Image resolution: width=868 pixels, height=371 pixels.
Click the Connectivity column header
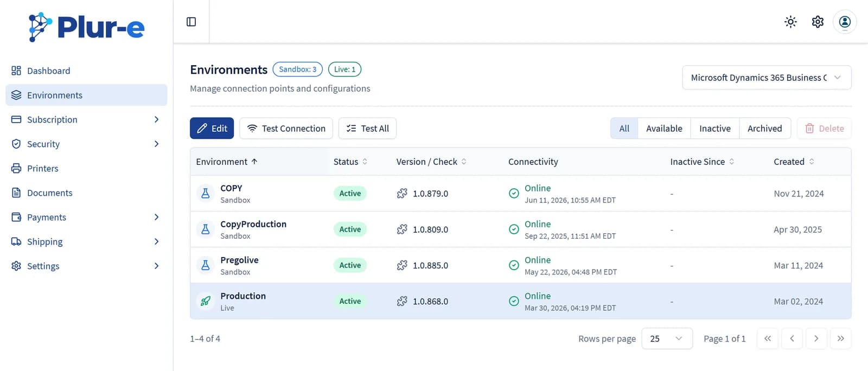[533, 162]
